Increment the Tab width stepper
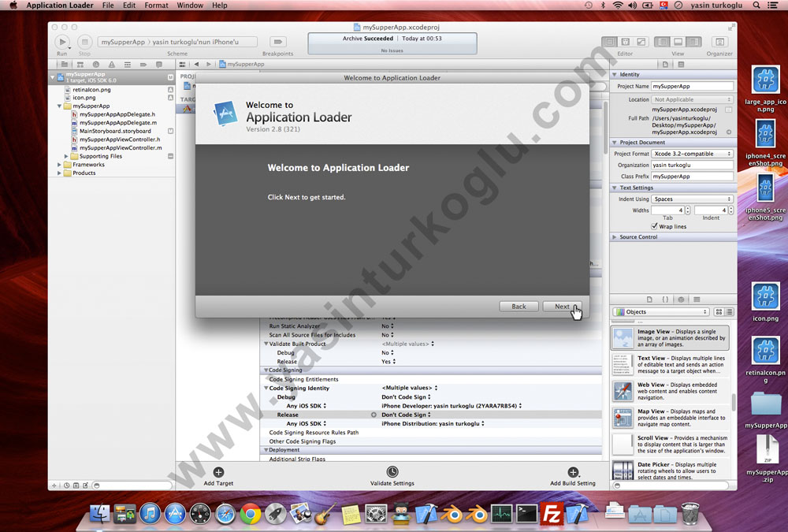This screenshot has height=532, width=788. point(688,208)
